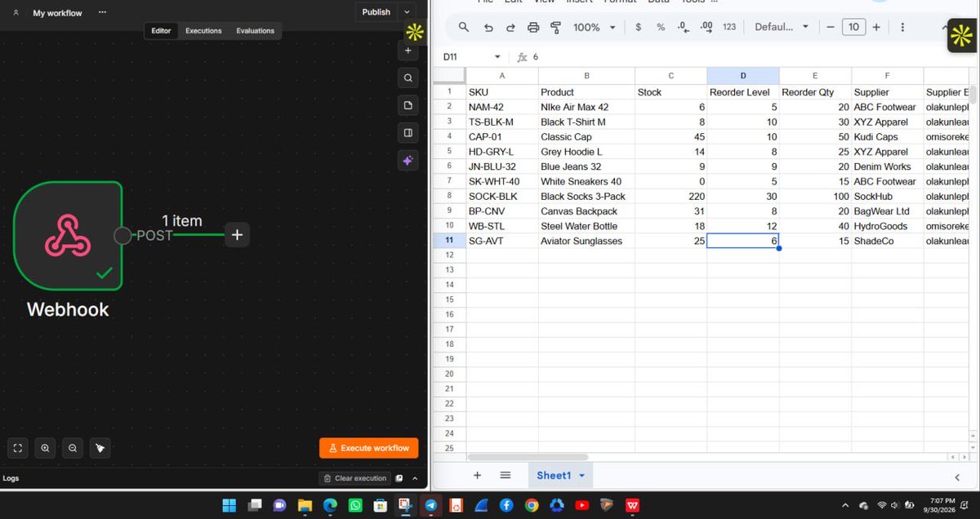Viewport: 980px width, 519px height.
Task: Pop out the logs panel
Action: 399,478
